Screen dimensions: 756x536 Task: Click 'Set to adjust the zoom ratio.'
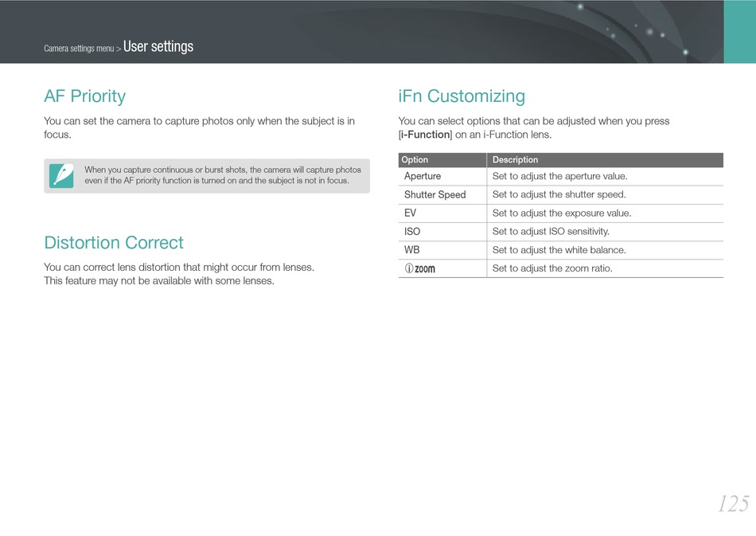[x=552, y=268]
